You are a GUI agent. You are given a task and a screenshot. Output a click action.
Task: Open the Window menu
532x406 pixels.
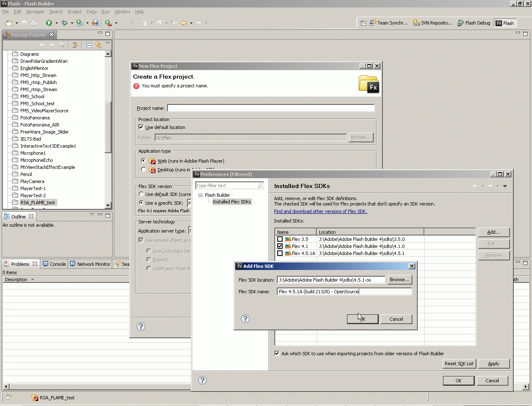tap(122, 12)
